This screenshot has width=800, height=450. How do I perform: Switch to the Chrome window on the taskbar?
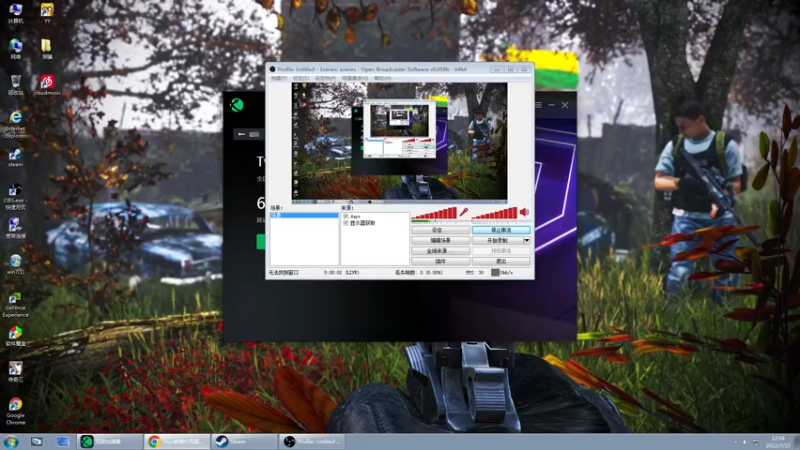coord(177,441)
